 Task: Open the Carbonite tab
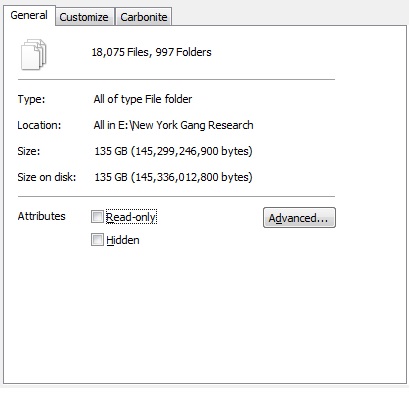point(144,17)
